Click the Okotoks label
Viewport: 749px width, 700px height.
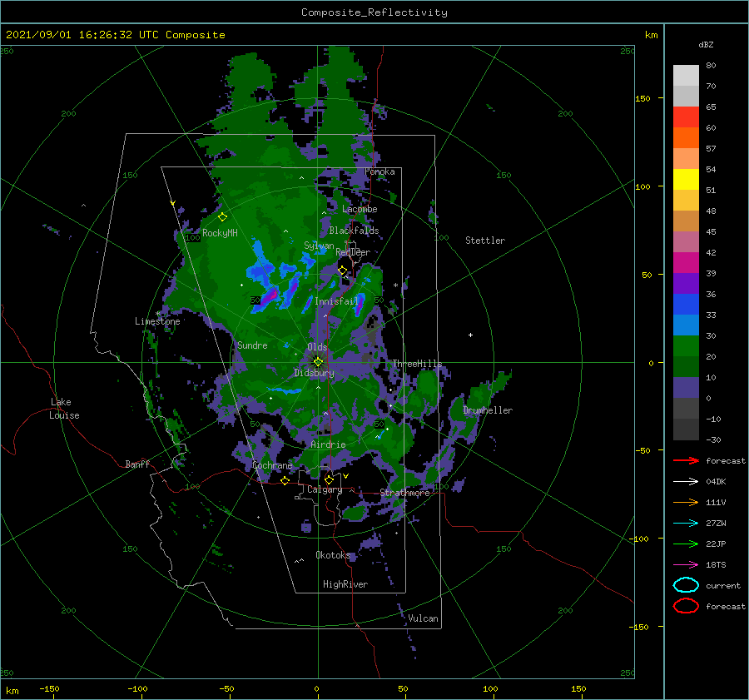point(333,554)
